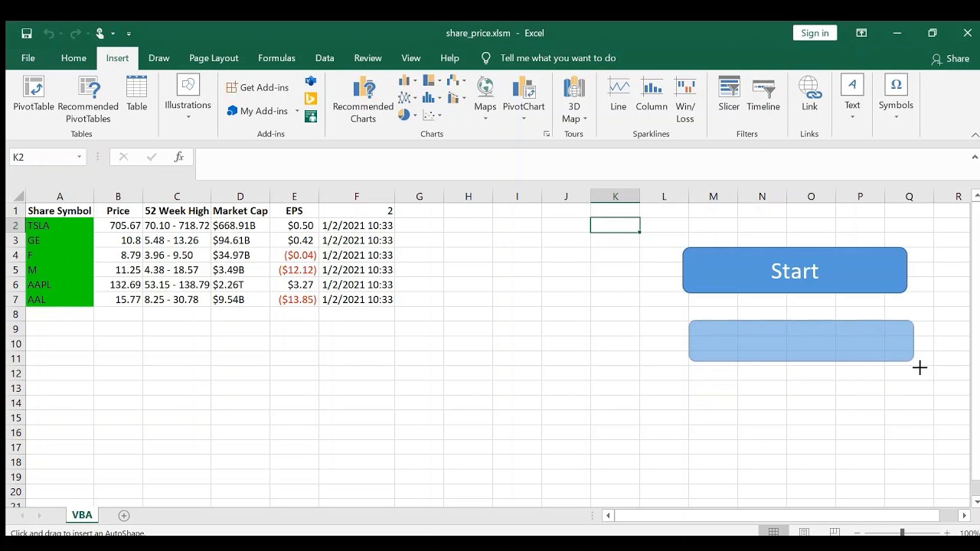Select the Market Cap header cell

[240, 210]
